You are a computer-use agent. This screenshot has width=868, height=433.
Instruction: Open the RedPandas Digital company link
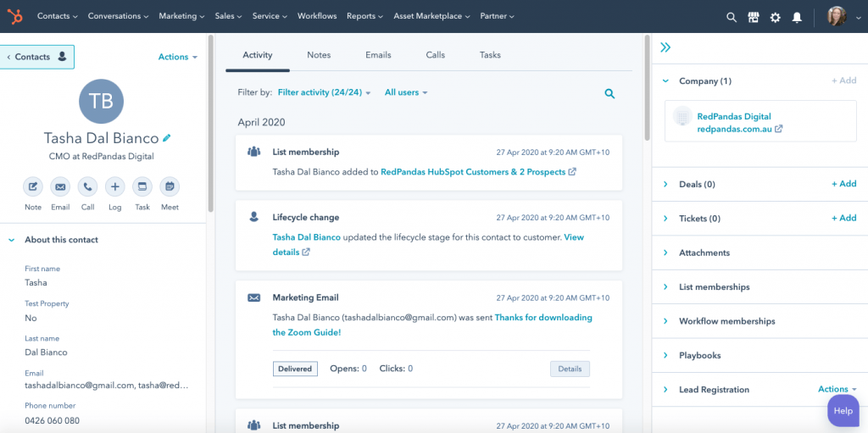(734, 116)
